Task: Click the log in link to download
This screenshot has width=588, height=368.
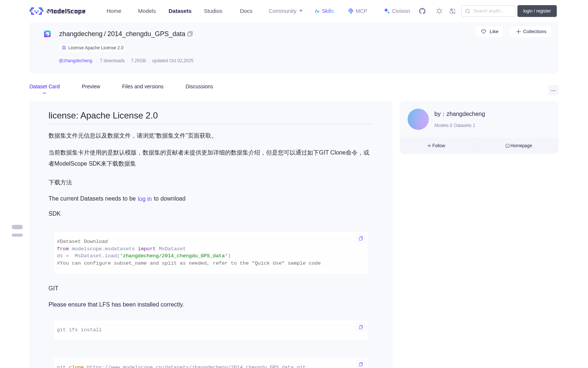Action: [145, 199]
